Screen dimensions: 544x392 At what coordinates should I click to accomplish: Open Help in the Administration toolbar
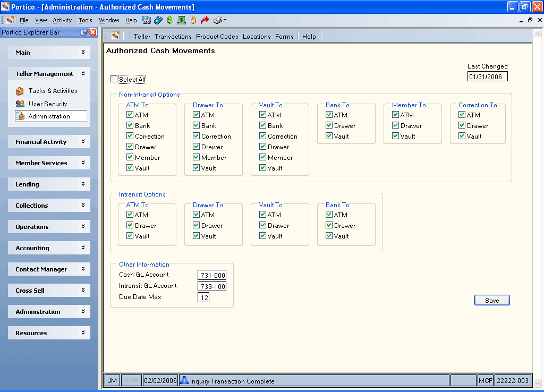tap(309, 37)
